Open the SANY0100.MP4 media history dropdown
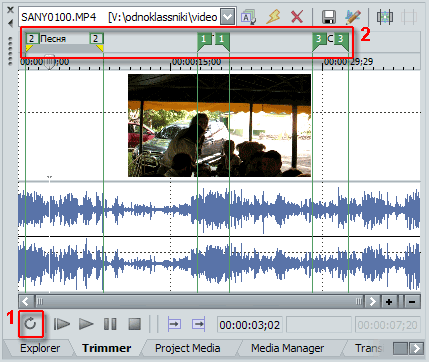The image size is (429, 362). [x=227, y=17]
